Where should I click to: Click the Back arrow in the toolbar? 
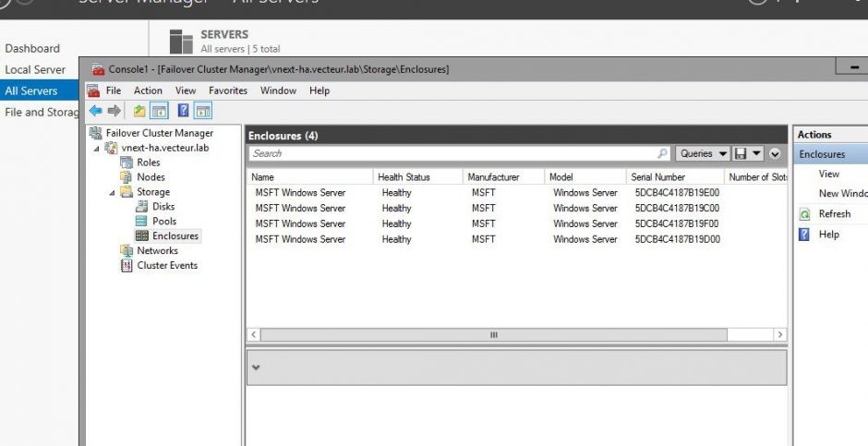[x=95, y=111]
